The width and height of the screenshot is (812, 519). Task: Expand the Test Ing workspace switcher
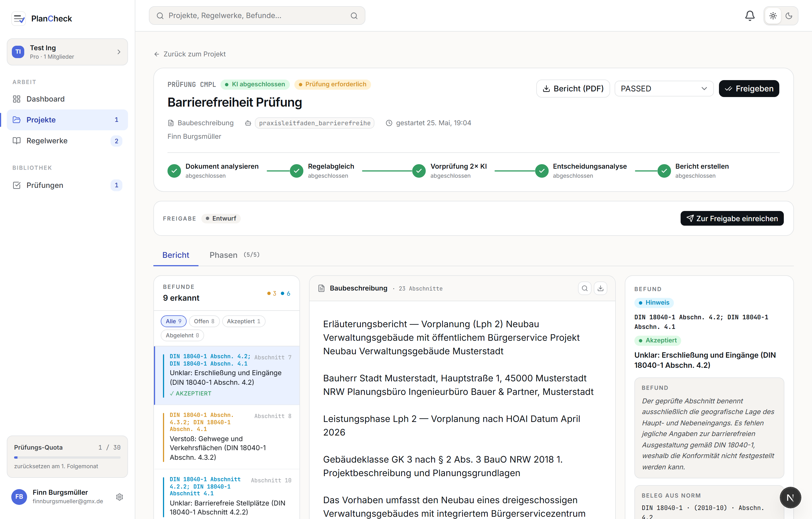pos(67,52)
